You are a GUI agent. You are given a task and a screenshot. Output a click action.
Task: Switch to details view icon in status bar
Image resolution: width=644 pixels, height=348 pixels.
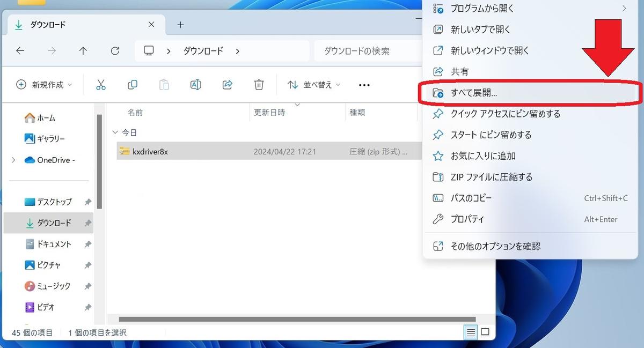tap(471, 332)
